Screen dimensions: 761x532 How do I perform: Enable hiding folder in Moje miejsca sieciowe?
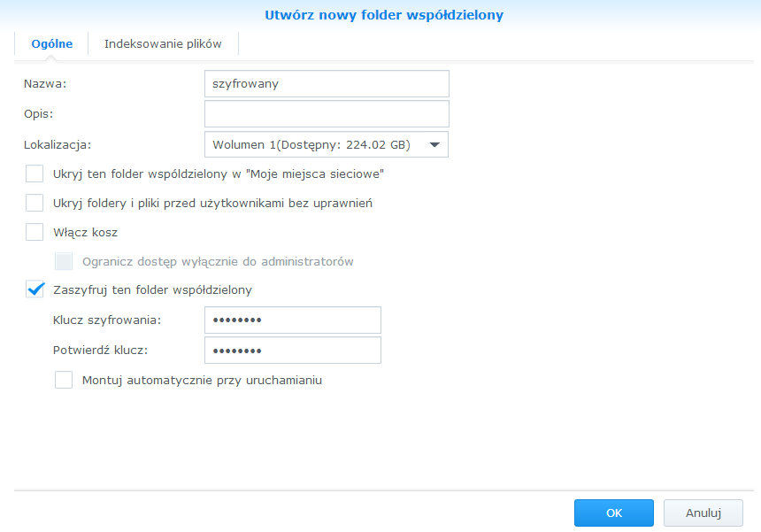click(35, 173)
